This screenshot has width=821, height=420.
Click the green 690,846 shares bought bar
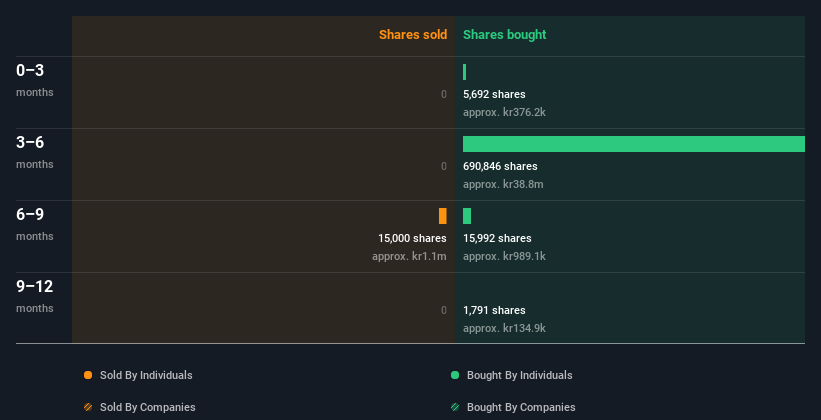[x=634, y=144]
